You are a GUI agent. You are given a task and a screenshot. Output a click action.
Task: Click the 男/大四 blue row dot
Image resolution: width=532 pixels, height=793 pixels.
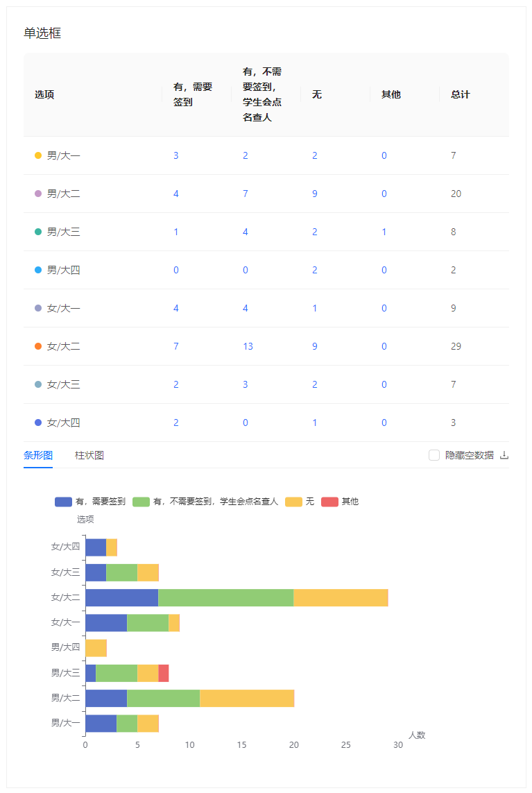pos(38,270)
